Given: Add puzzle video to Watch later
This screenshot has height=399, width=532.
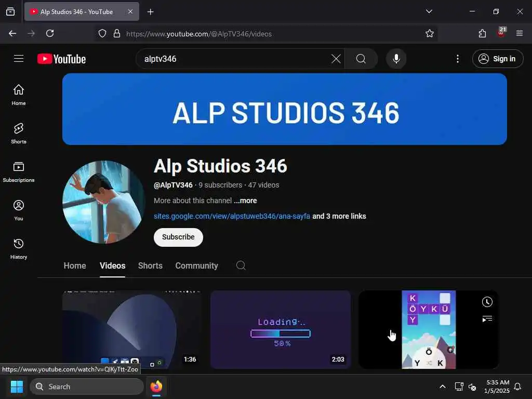Looking at the screenshot, I should [487, 302].
